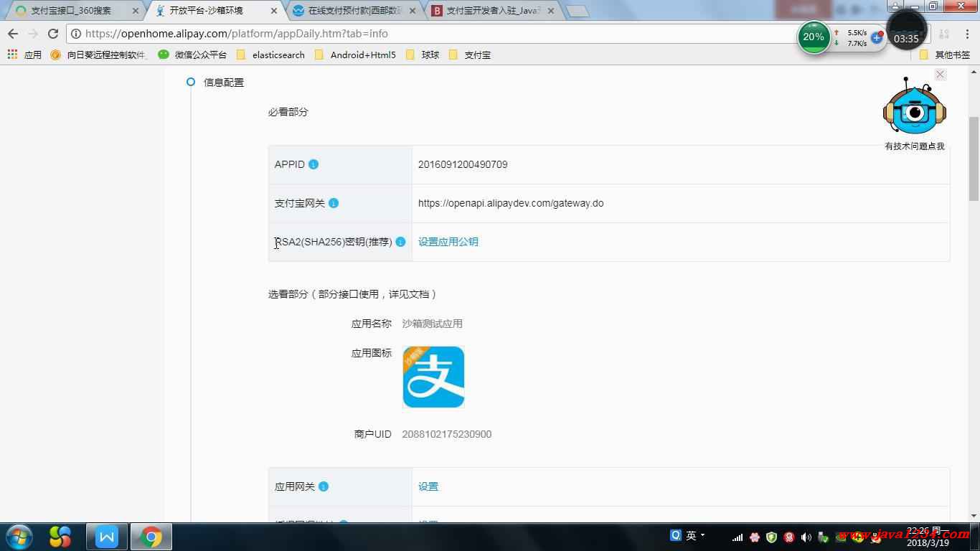
Task: Open the 球球 bookmark folder
Action: click(422, 55)
